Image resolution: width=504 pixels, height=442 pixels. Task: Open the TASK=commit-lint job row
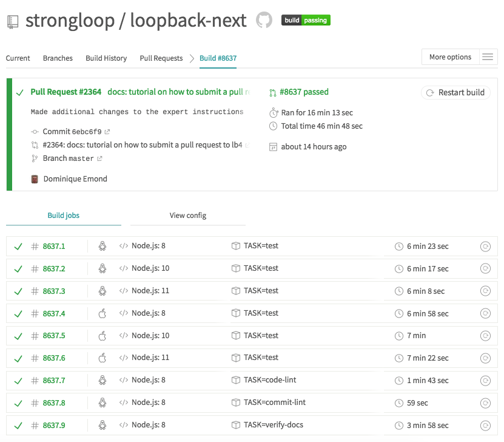[274, 403]
